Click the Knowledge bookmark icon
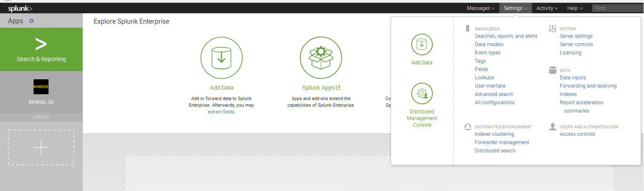Image resolution: width=644 pixels, height=191 pixels. [467, 29]
